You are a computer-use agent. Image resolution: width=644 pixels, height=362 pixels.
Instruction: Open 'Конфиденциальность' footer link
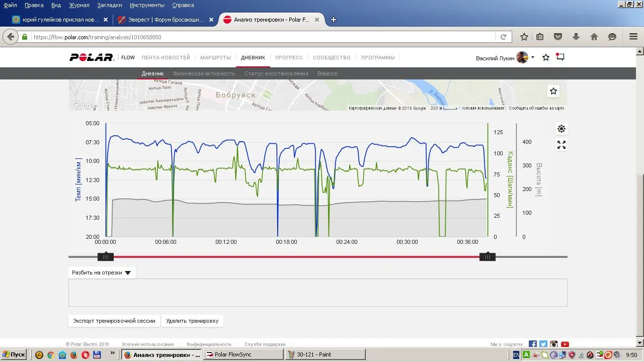(209, 344)
